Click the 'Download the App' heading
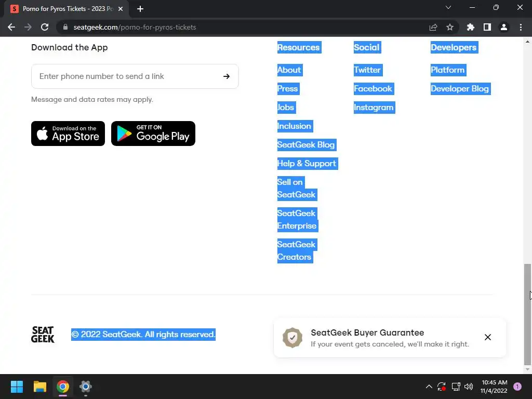 click(x=70, y=47)
